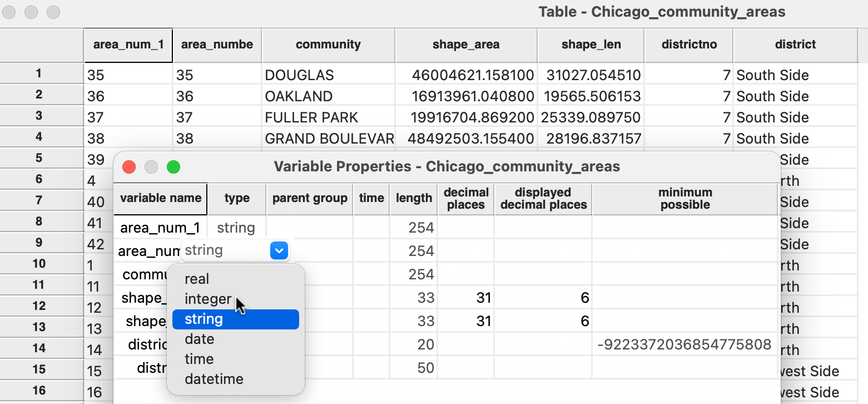Click area_num_1 variable name cell
Viewport: 868px width, 404px height.
[160, 228]
